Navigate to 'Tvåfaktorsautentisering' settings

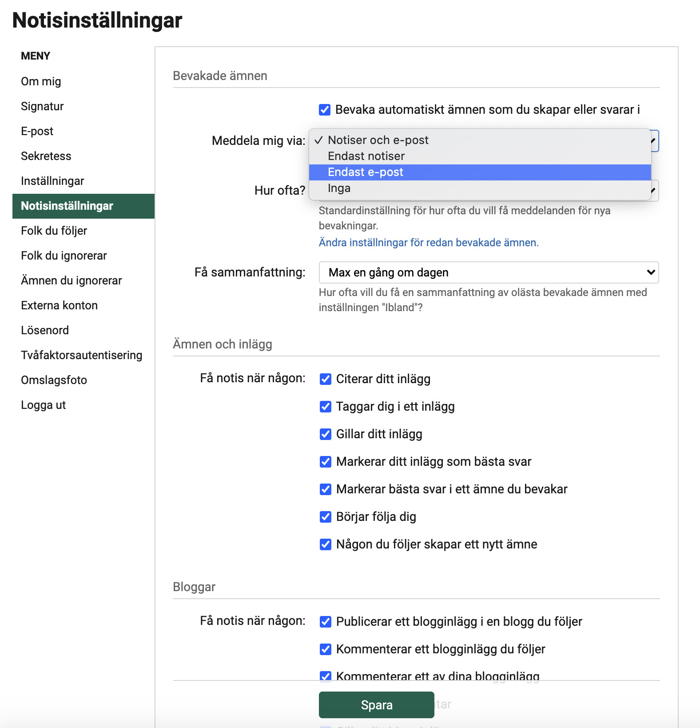click(x=81, y=356)
